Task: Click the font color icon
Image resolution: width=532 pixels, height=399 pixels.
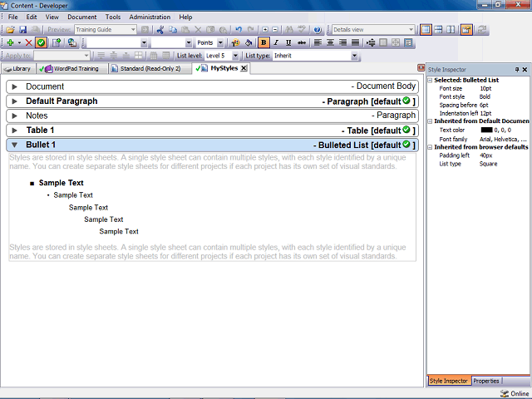Action: pos(235,42)
